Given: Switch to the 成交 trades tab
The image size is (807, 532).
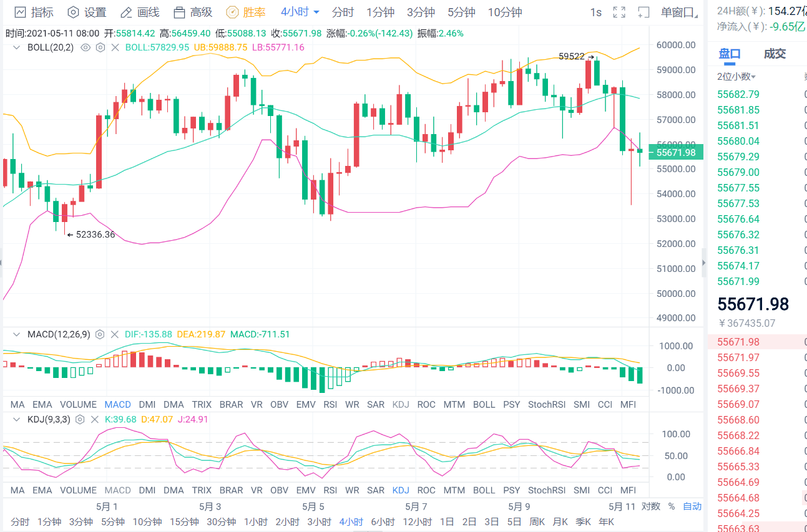Looking at the screenshot, I should [x=775, y=54].
